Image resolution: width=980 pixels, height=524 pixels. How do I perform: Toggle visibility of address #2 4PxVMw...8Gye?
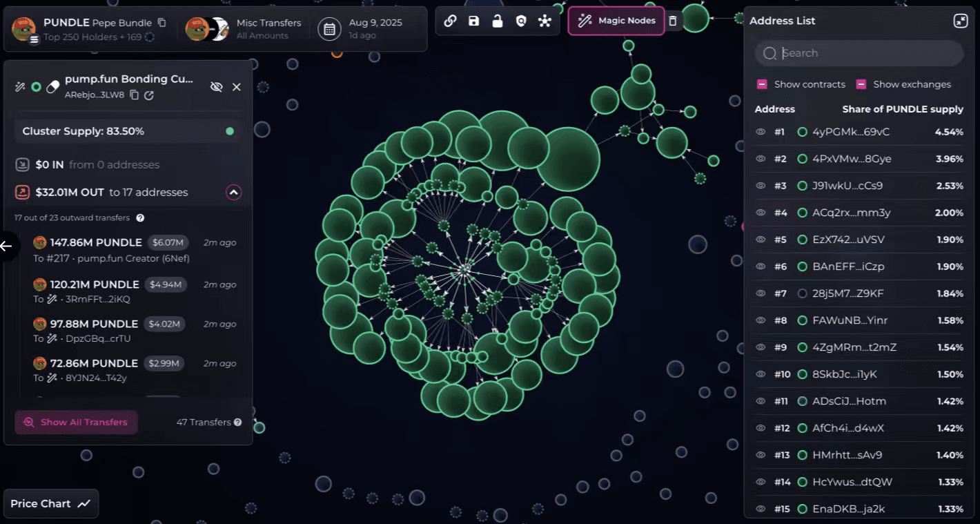click(761, 159)
